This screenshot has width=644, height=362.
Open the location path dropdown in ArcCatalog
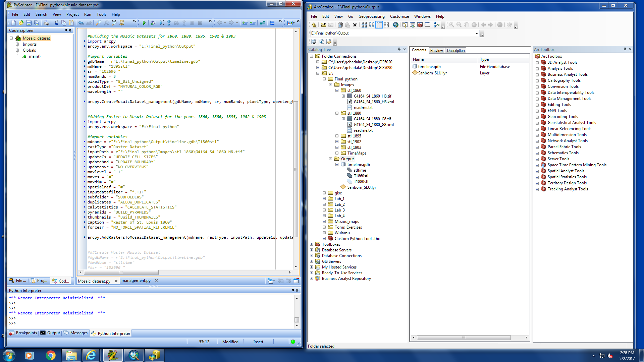pos(476,33)
